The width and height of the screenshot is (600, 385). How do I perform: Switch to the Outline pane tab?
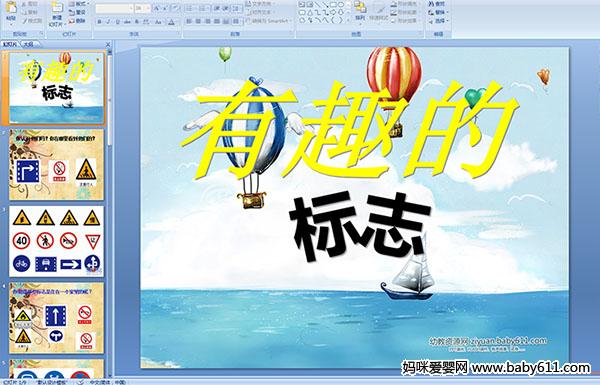[x=27, y=44]
